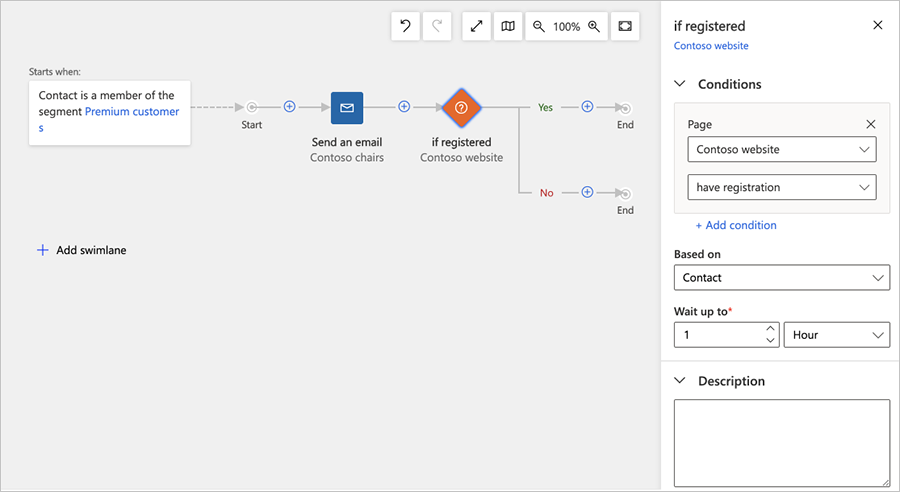
Task: Open the Contoso website page dropdown
Action: 782,150
